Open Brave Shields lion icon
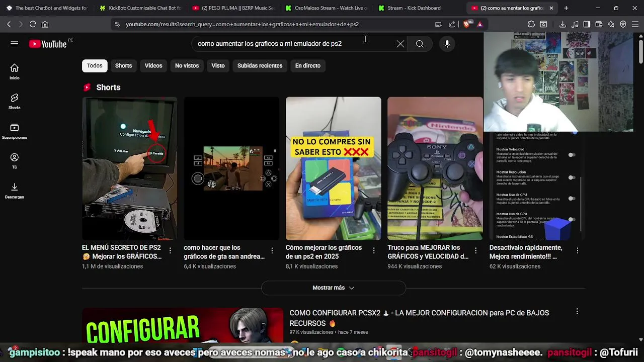Screen dimensions: 644x362 coord(466,24)
